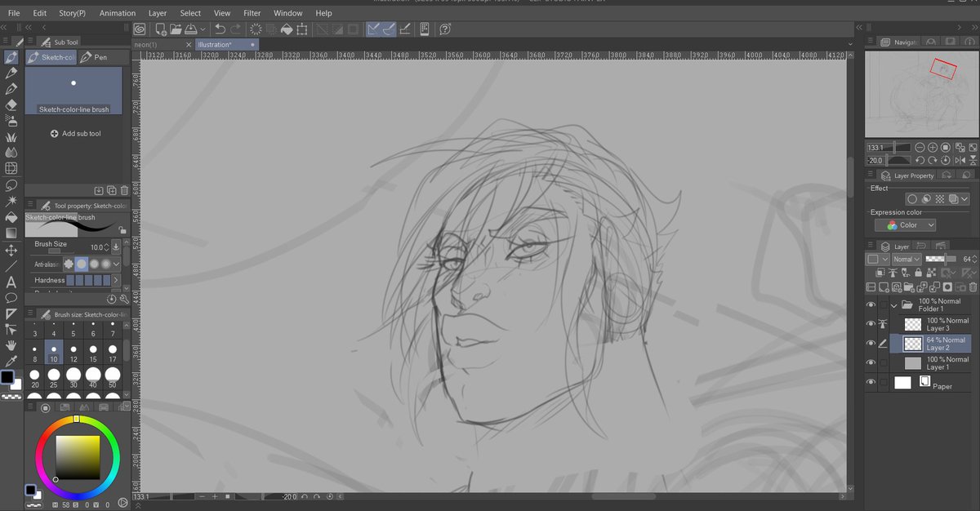This screenshot has height=511, width=980.
Task: Click the Open file folder icon
Action: [176, 29]
